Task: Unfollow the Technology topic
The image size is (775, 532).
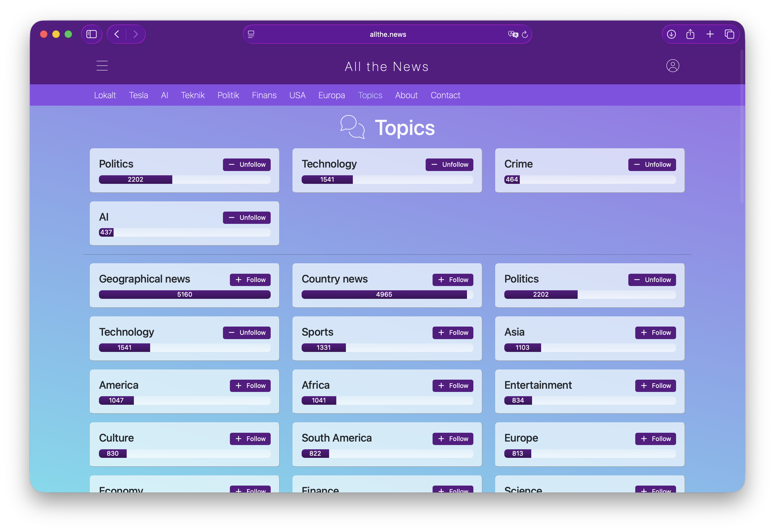Action: tap(449, 164)
